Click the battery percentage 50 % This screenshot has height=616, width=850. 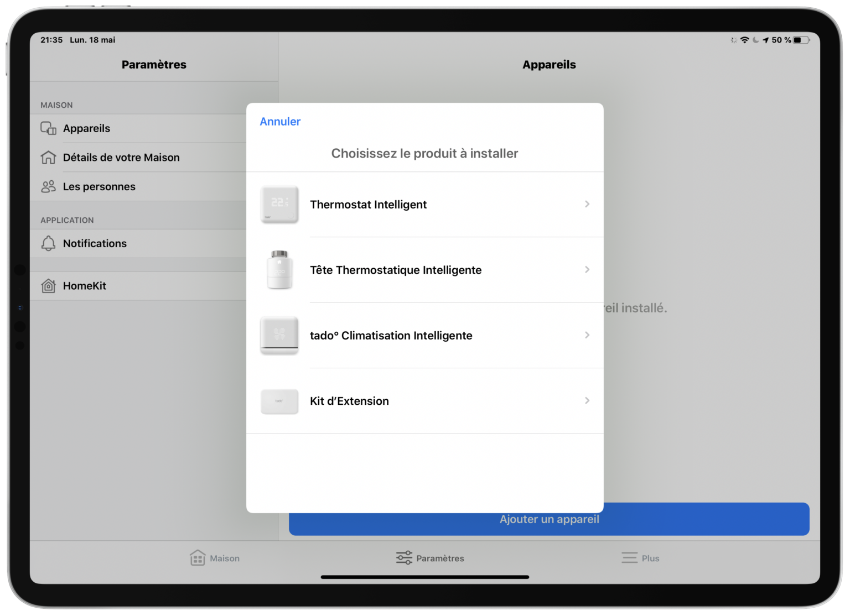781,40
